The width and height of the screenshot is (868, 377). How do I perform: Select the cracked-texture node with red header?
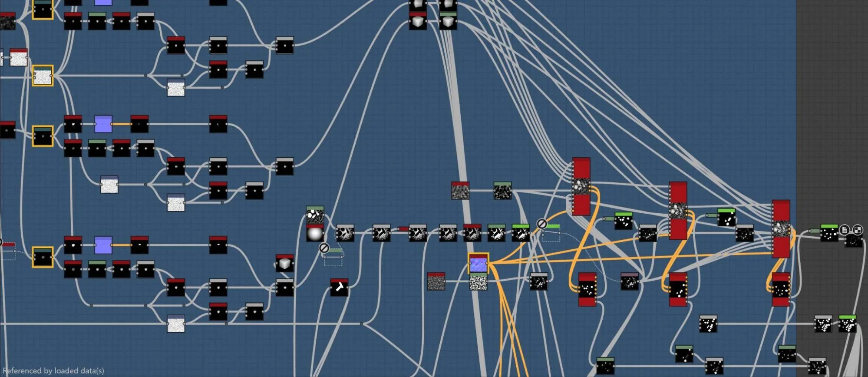click(x=472, y=233)
